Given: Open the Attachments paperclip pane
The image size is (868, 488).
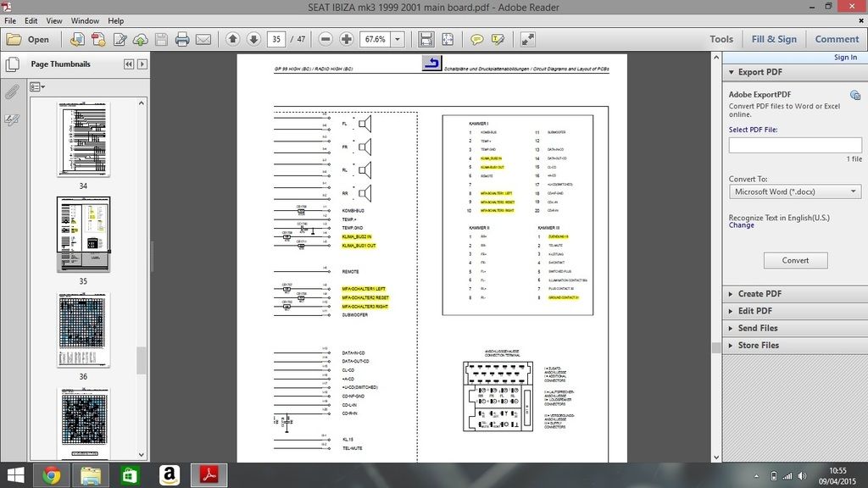Looking at the screenshot, I should tap(12, 91).
